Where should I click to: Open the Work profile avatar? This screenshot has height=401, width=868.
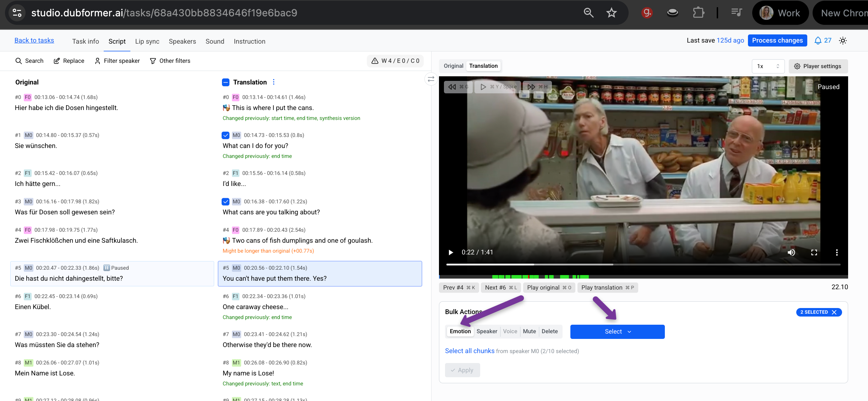766,13
